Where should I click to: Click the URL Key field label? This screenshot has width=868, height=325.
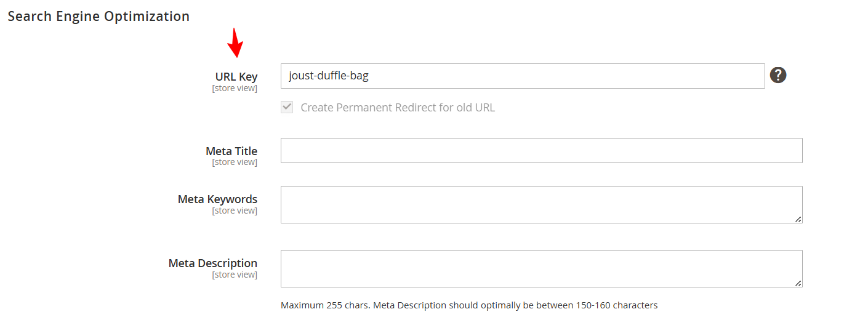pyautogui.click(x=236, y=77)
